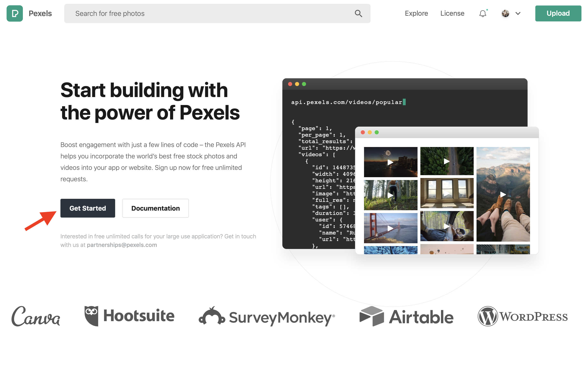Click the Hootsuite owl logo

coord(91,316)
